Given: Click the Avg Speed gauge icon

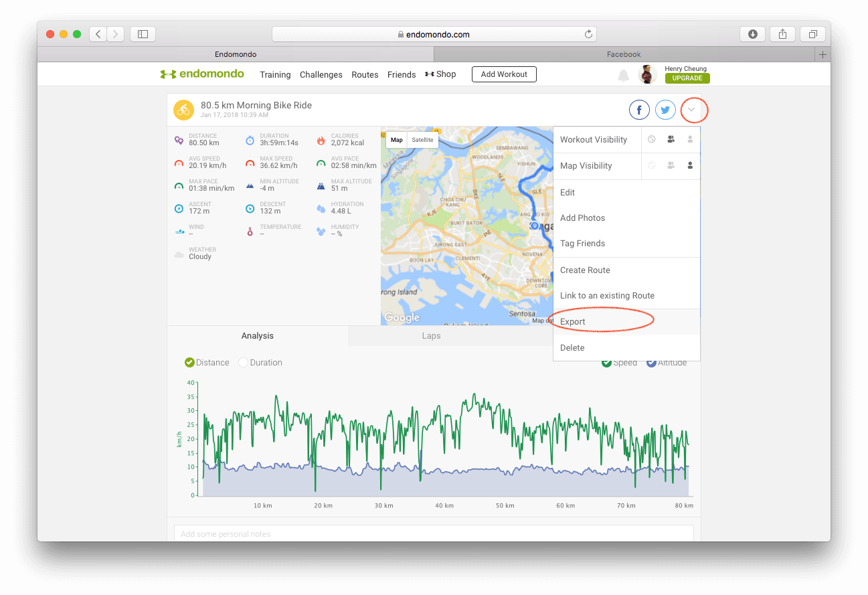Looking at the screenshot, I should pos(179,163).
